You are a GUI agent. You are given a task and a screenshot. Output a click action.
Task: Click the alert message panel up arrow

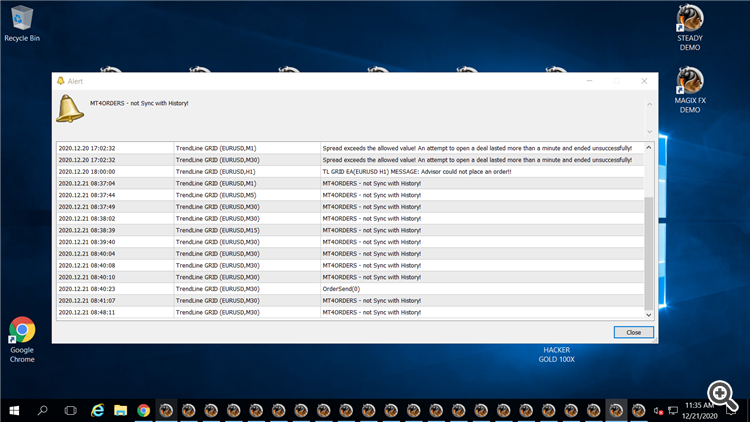click(649, 104)
